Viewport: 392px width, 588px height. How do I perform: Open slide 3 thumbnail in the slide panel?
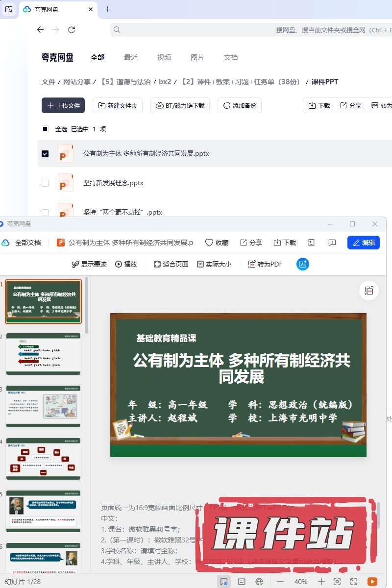[43, 406]
